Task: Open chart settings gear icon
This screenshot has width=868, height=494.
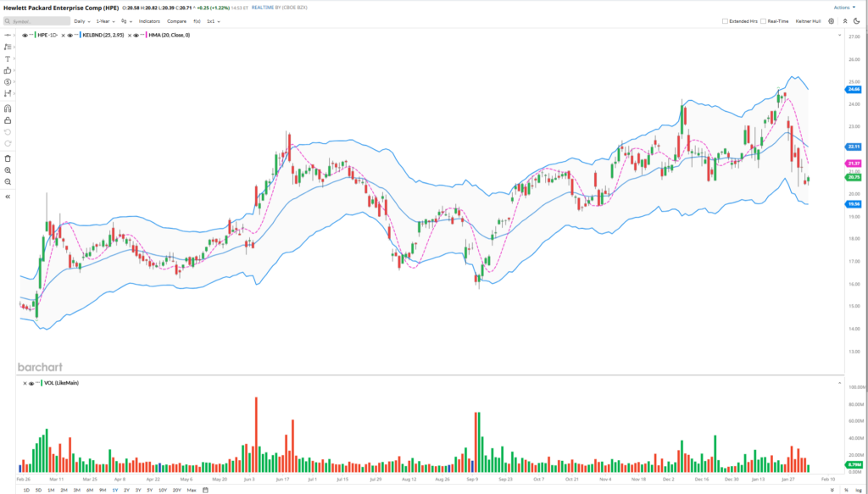Action: 832,20
